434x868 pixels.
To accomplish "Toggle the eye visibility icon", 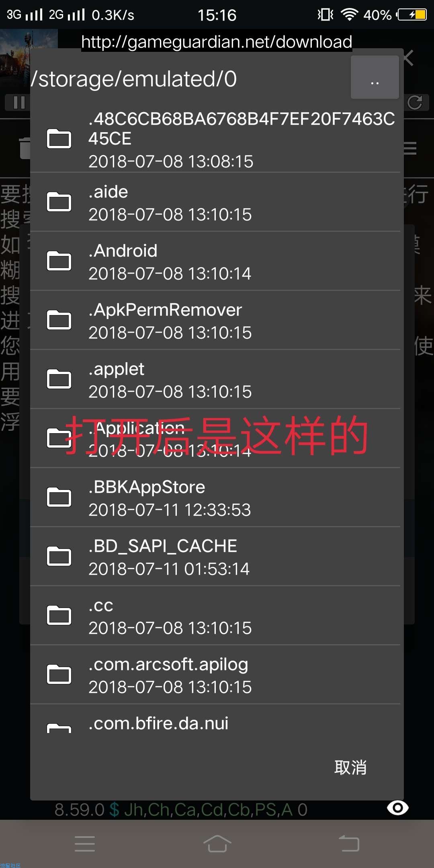I will 398,808.
